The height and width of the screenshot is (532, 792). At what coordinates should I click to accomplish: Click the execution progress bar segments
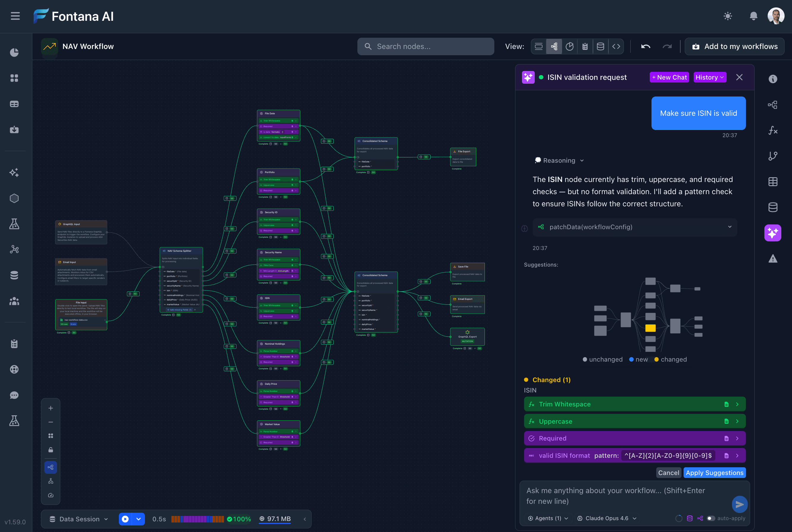coord(197,519)
